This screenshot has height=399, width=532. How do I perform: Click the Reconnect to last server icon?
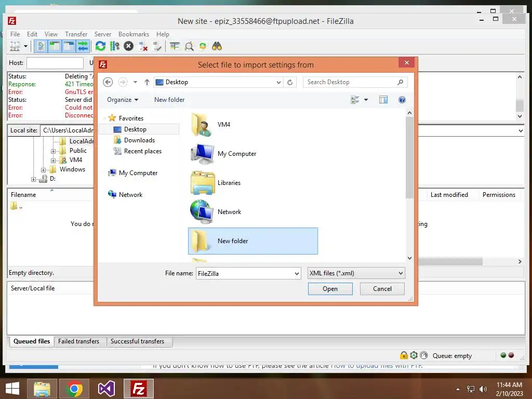coord(157,46)
